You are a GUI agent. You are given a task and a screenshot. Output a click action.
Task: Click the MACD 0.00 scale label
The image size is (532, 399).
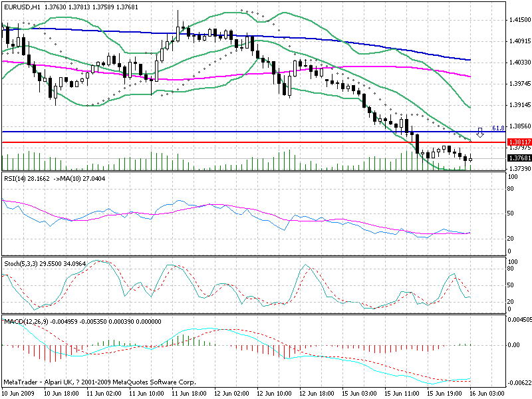(x=513, y=344)
